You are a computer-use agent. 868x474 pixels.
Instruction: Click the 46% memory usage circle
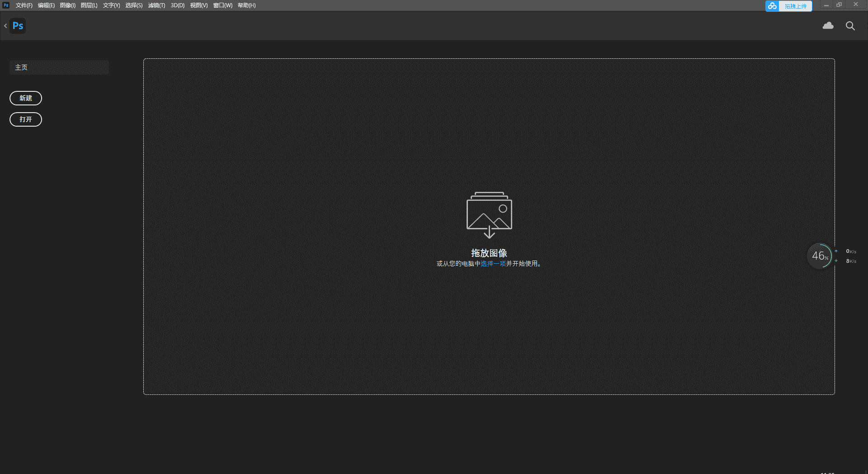pyautogui.click(x=819, y=256)
